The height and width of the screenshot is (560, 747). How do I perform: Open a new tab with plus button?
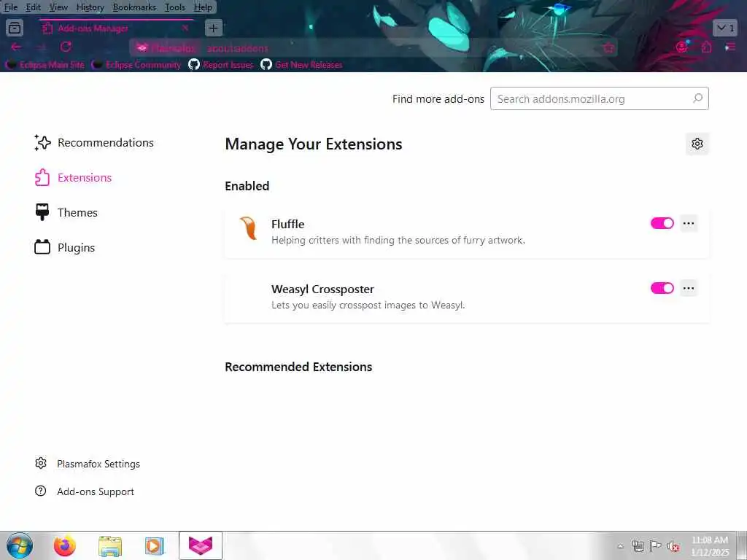[214, 28]
